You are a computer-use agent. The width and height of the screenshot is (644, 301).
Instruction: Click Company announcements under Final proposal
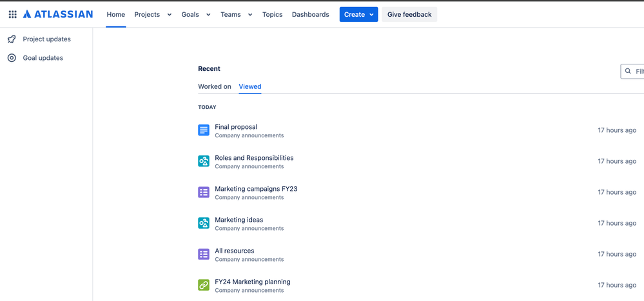coord(249,135)
